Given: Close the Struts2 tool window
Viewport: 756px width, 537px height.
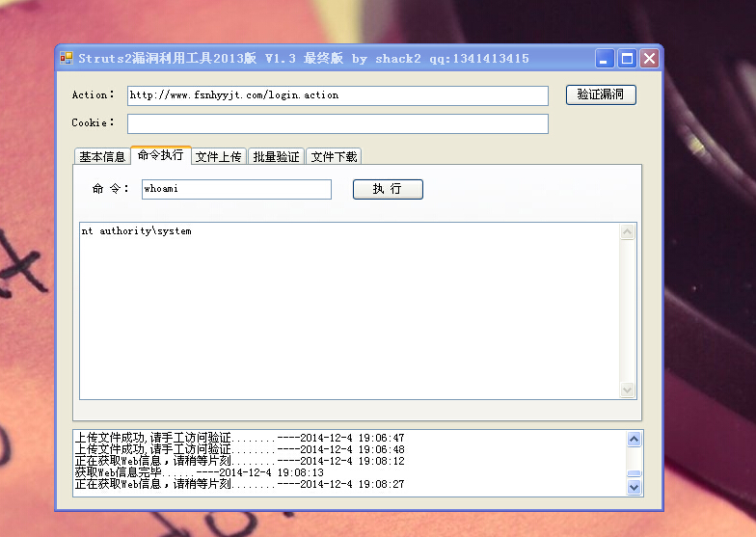Looking at the screenshot, I should point(650,59).
